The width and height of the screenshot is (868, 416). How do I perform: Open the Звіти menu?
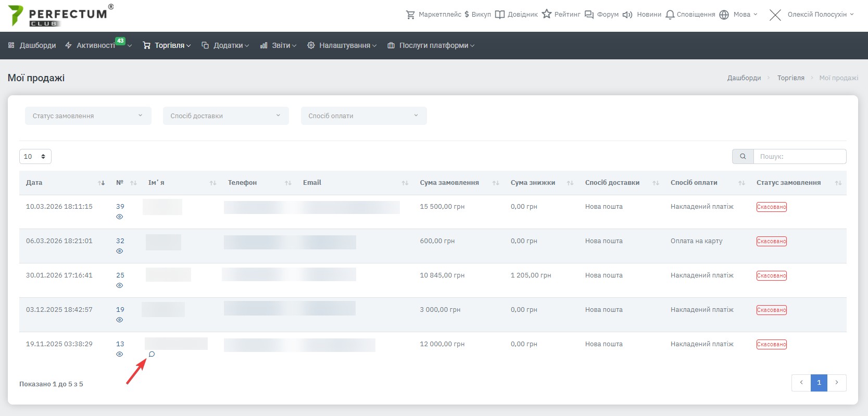pos(279,45)
